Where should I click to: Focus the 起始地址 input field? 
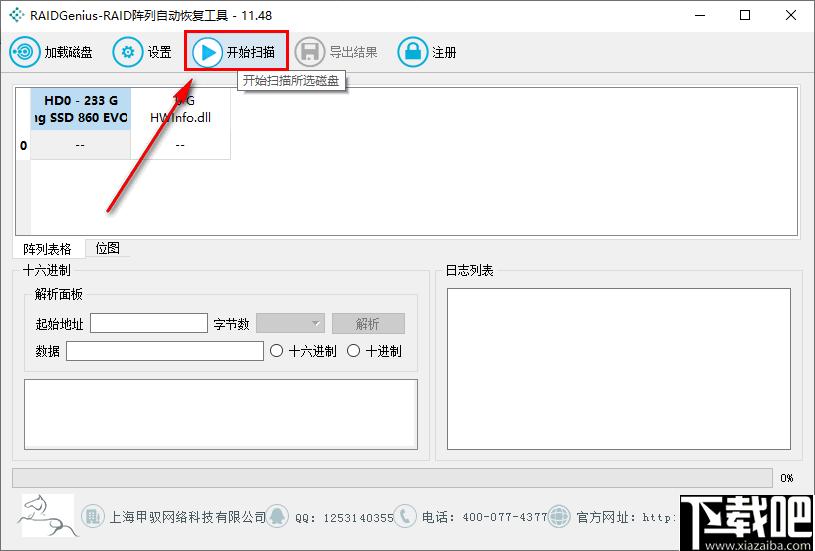149,323
